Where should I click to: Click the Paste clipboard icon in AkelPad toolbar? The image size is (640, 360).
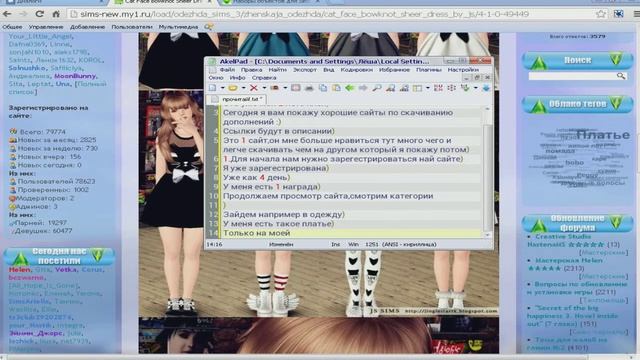coord(336,88)
